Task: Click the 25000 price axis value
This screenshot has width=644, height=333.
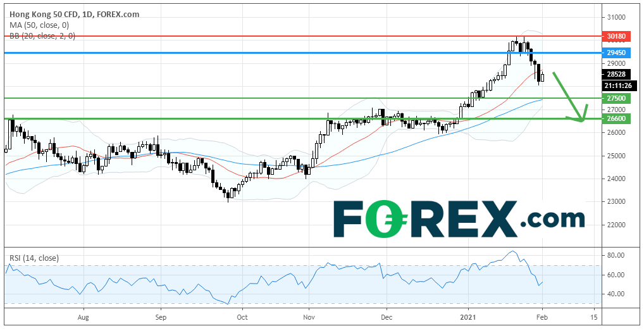Action: click(616, 156)
